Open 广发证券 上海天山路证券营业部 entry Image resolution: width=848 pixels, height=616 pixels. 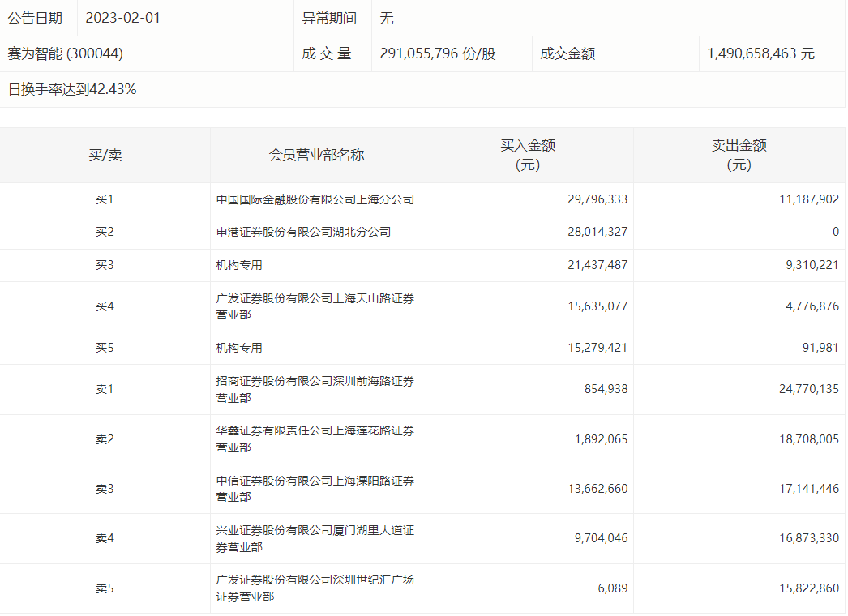tap(315, 306)
